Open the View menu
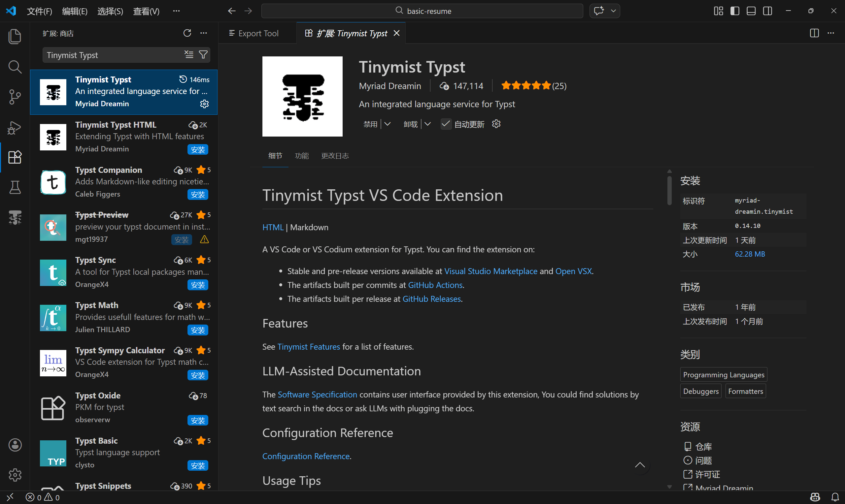The width and height of the screenshot is (845, 504). click(x=146, y=11)
